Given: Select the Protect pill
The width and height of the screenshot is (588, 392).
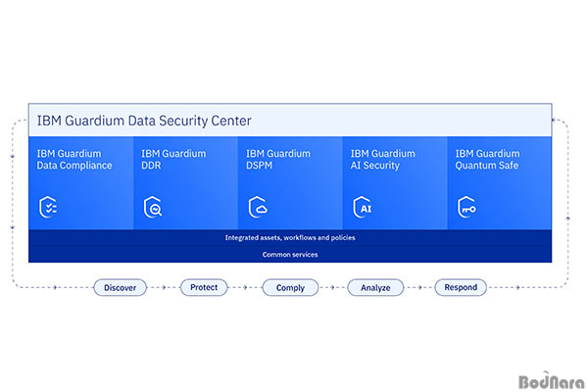Looking at the screenshot, I should [x=204, y=287].
